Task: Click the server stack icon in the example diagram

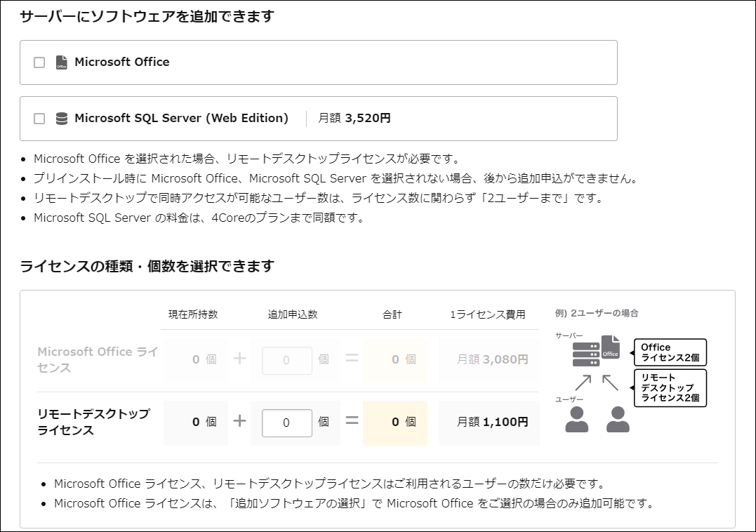Action: pyautogui.click(x=586, y=353)
